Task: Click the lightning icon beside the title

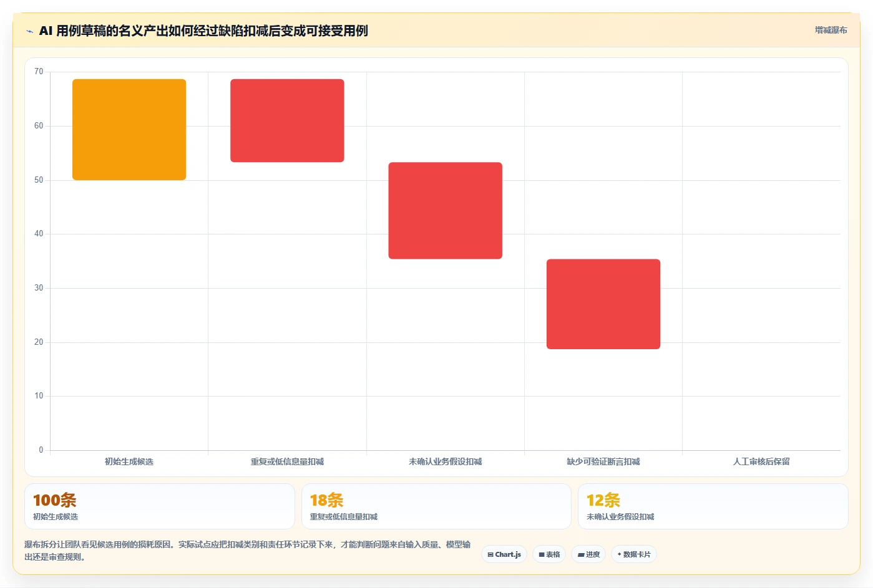Action: (30, 31)
